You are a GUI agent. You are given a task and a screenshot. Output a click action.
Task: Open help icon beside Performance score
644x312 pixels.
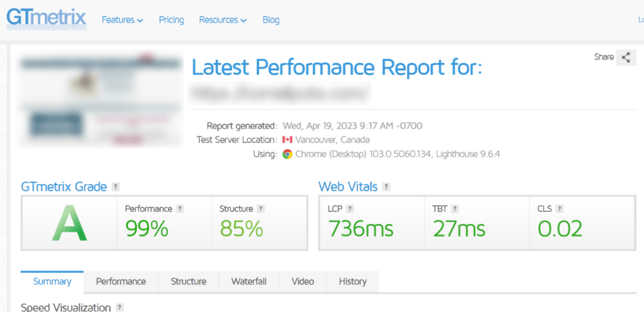179,209
